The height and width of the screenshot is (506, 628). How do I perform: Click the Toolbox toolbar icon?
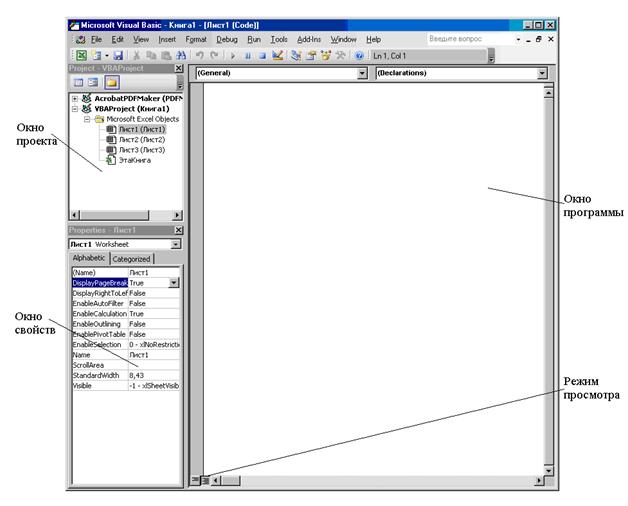coord(340,56)
